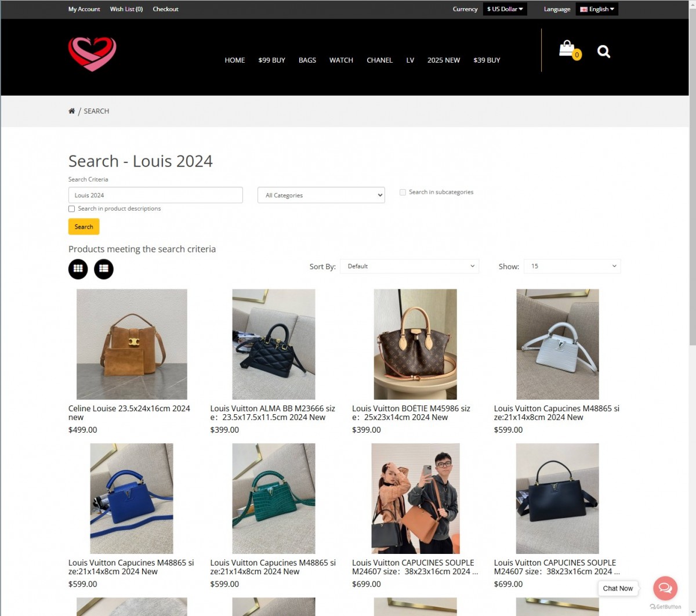Open the LV menu item
The width and height of the screenshot is (696, 616).
[410, 60]
